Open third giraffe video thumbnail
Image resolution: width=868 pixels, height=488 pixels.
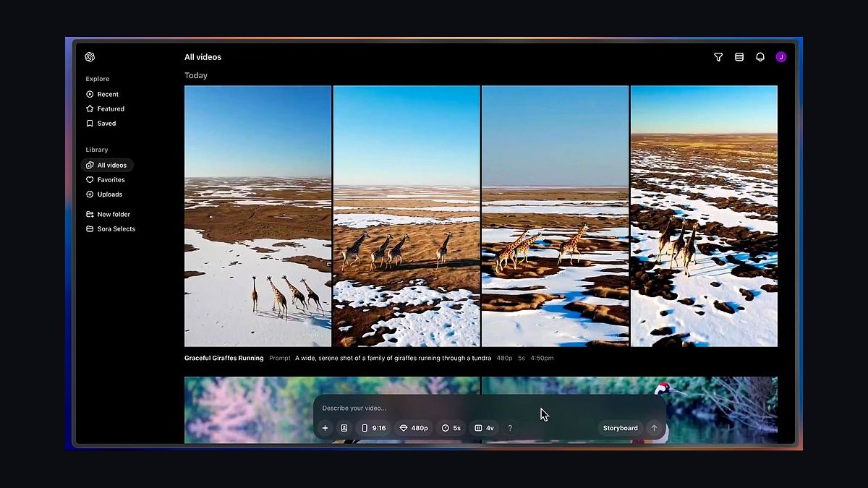[556, 216]
